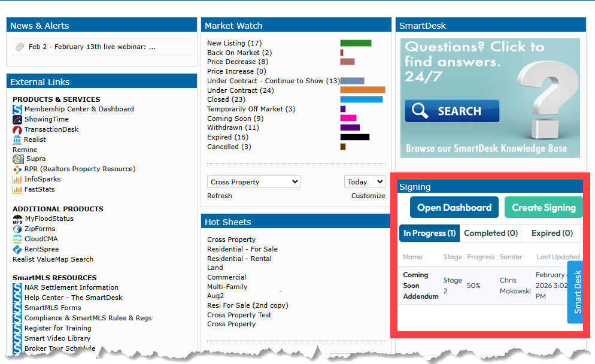This screenshot has width=595, height=364.
Task: Click the SmartDesk Search banner
Action: (490, 98)
